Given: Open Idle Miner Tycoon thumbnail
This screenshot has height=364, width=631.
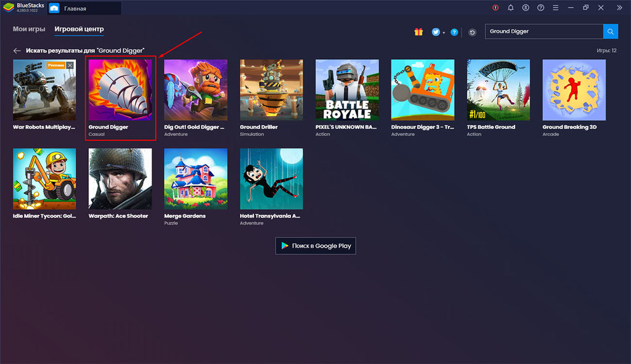Looking at the screenshot, I should (x=44, y=179).
